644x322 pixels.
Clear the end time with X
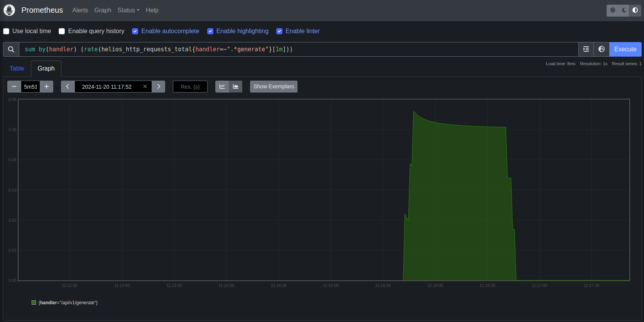point(145,87)
